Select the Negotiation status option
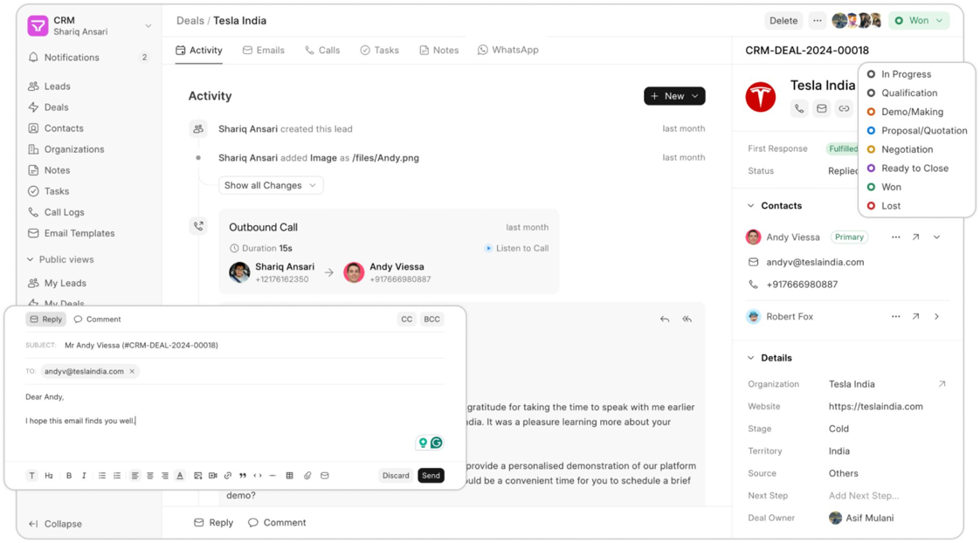Viewport: 980px width, 543px height. coord(907,149)
